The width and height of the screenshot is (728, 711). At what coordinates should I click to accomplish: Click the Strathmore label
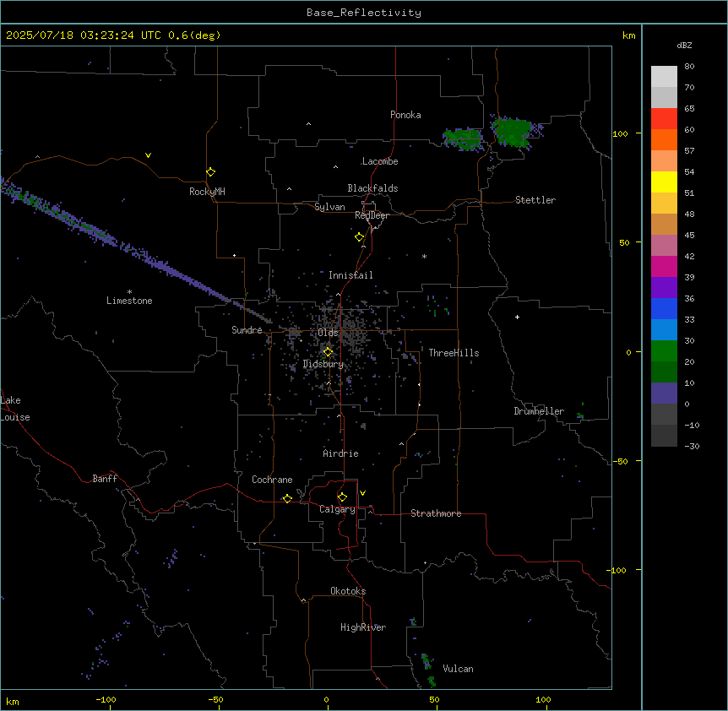(x=436, y=513)
